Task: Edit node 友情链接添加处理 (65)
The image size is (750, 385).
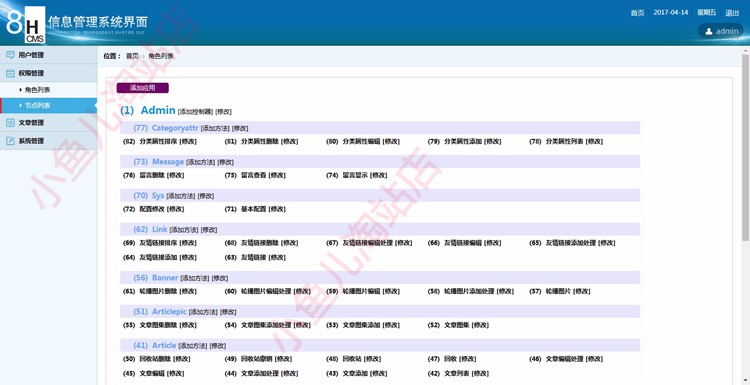Action: (x=607, y=243)
